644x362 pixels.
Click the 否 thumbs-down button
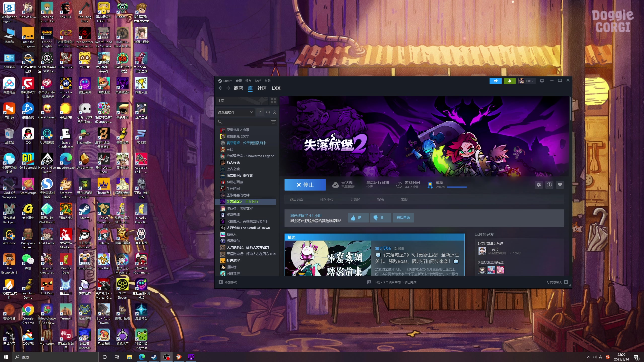(380, 218)
